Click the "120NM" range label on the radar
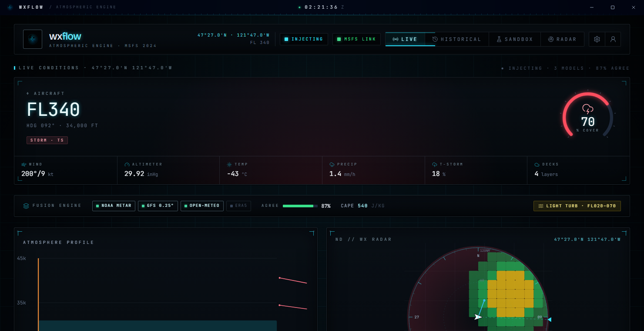Screen dimensions: 644x331 pyautogui.click(x=485, y=251)
